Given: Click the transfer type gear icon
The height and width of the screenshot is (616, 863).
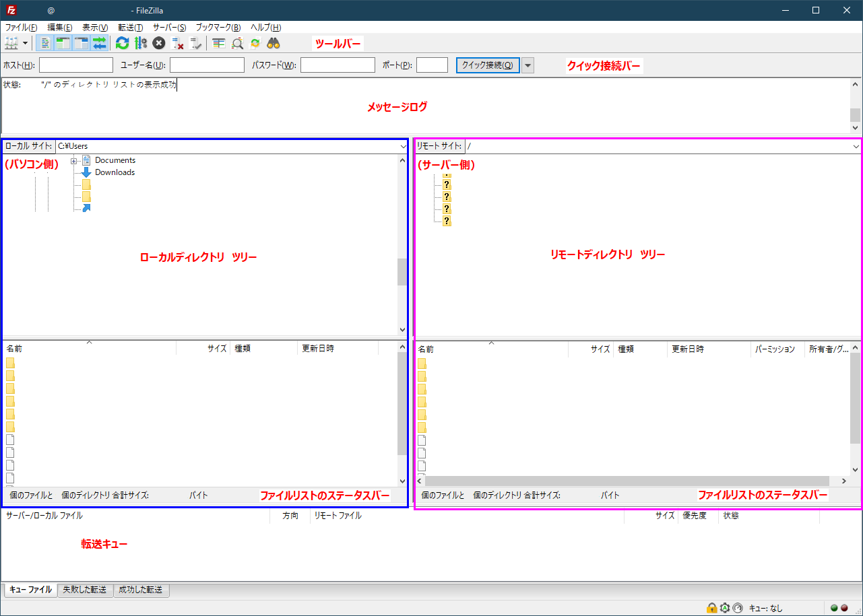Looking at the screenshot, I should point(724,608).
